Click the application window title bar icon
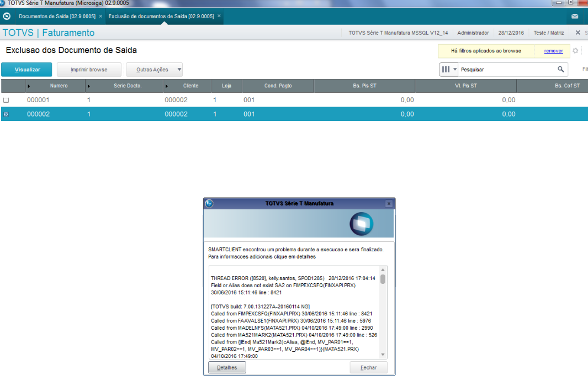Screen dimensions: 588x380 click(x=2, y=3)
